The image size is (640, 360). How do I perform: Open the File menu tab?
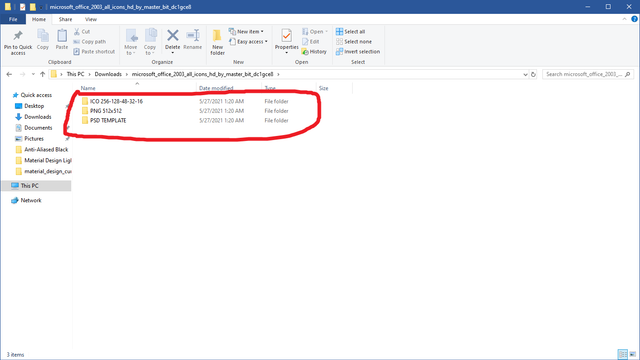pyautogui.click(x=13, y=19)
